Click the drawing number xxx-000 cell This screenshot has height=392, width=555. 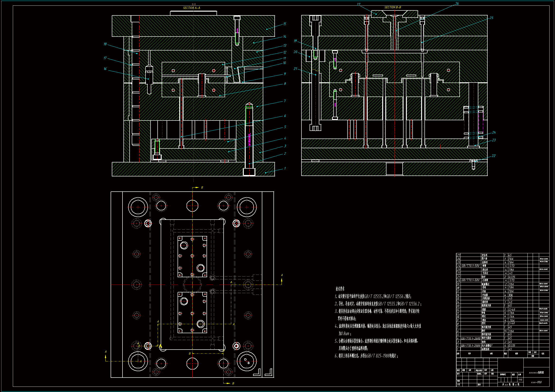coord(536,382)
